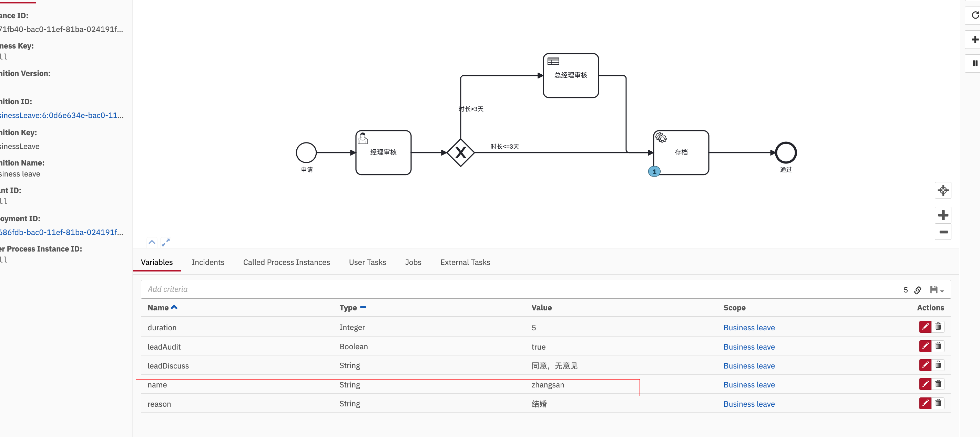This screenshot has width=980, height=437.
Task: Maximize the tabs panel with expand arrows
Action: coord(165,243)
